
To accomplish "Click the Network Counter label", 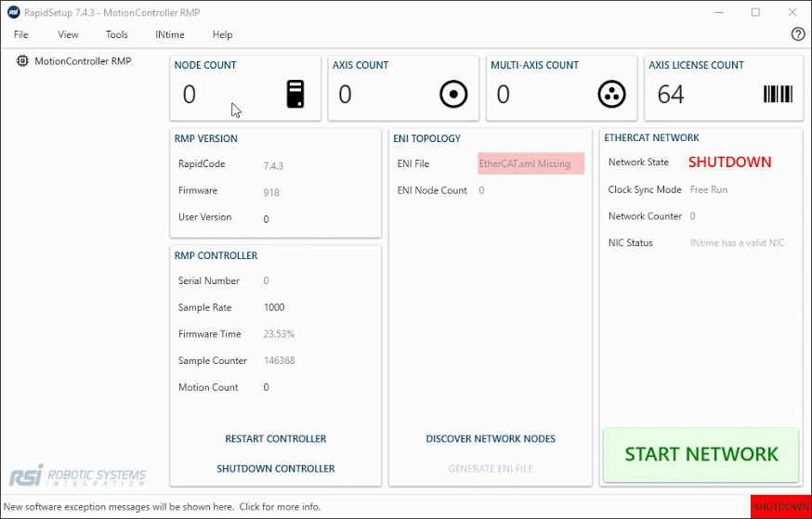I will click(645, 216).
